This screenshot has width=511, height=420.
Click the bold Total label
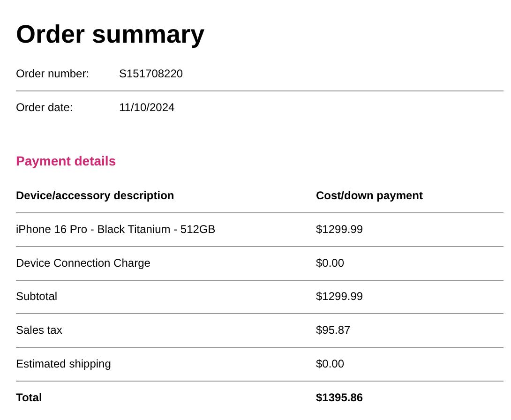pyautogui.click(x=29, y=398)
